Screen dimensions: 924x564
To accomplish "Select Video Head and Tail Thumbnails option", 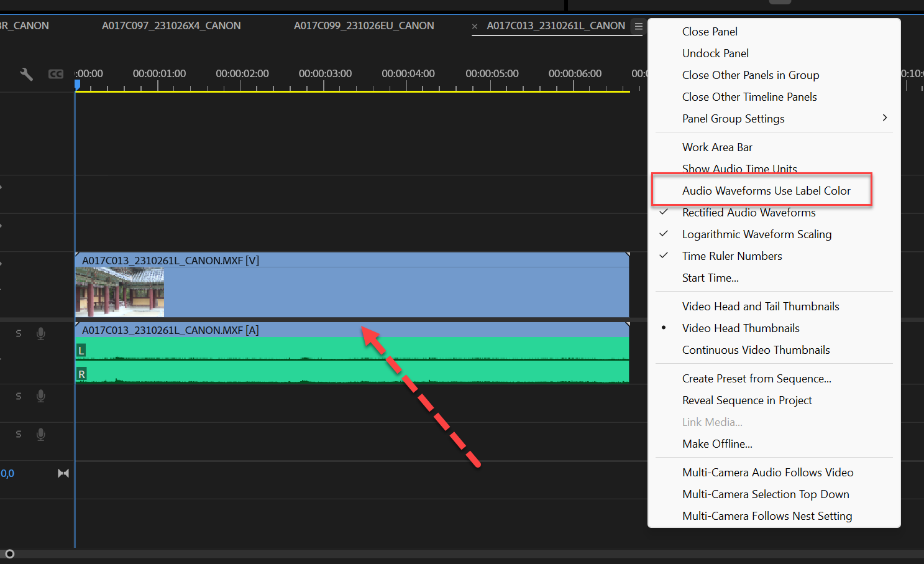I will [x=761, y=306].
